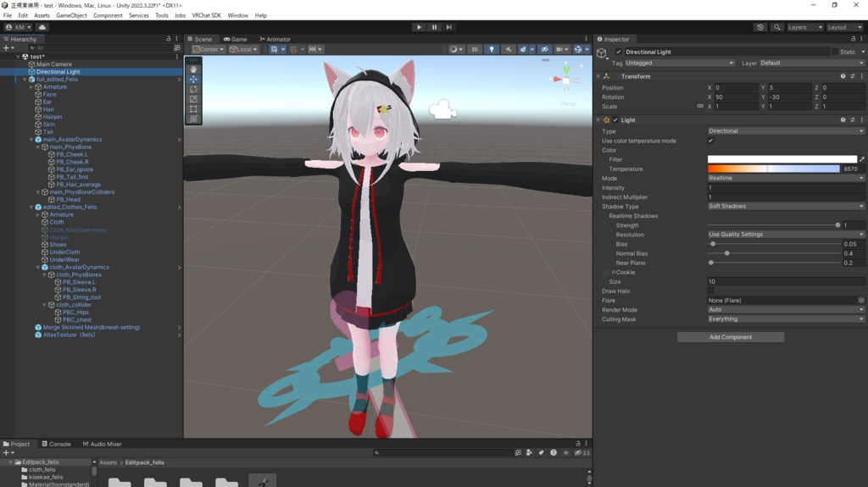Select PB_Sleeve.L in Hierarchy
868x487 pixels.
click(x=79, y=282)
